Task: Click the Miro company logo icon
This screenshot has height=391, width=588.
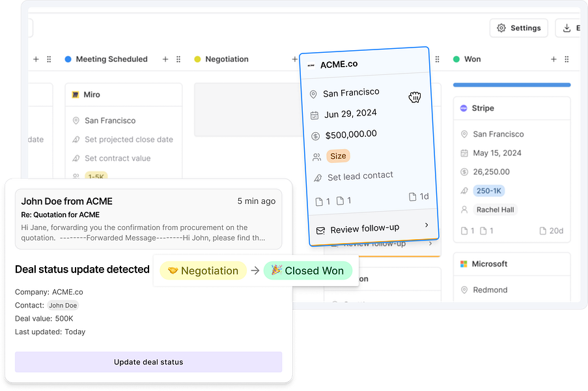Action: [76, 94]
